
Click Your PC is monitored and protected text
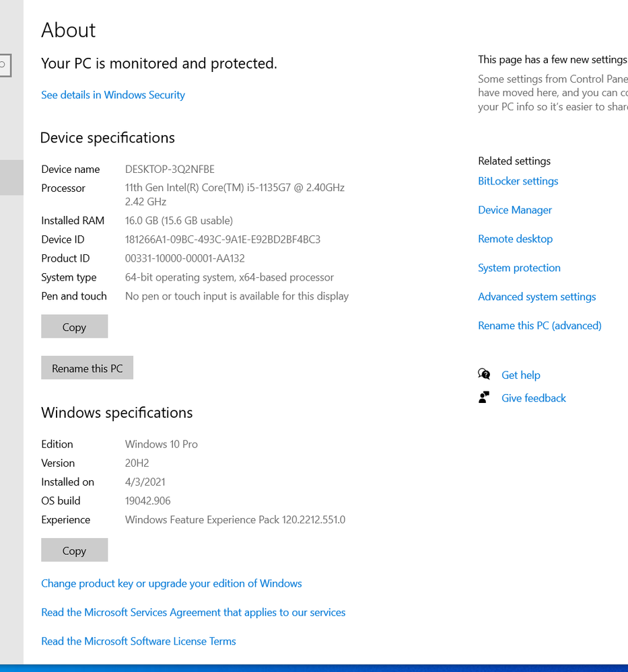point(159,64)
